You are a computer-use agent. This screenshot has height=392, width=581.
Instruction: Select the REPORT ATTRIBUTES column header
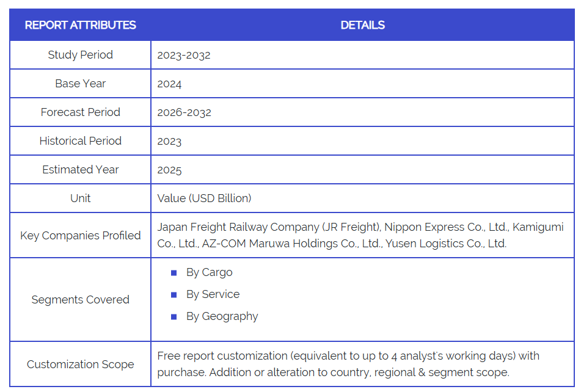80,25
